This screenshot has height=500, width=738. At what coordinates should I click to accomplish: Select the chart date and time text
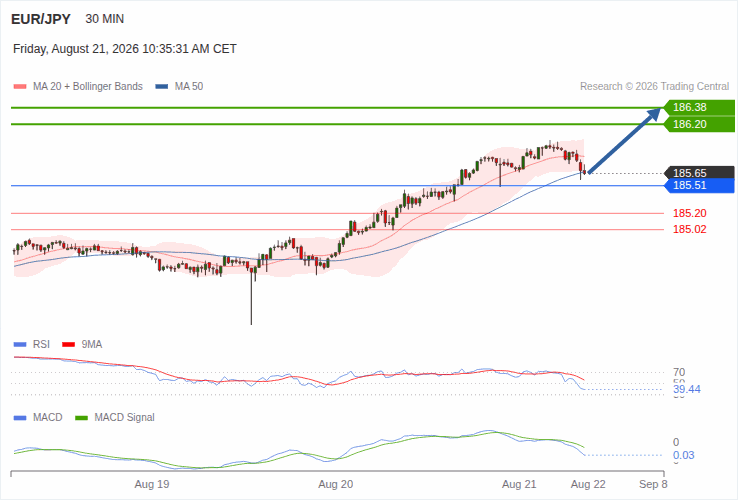[125, 49]
